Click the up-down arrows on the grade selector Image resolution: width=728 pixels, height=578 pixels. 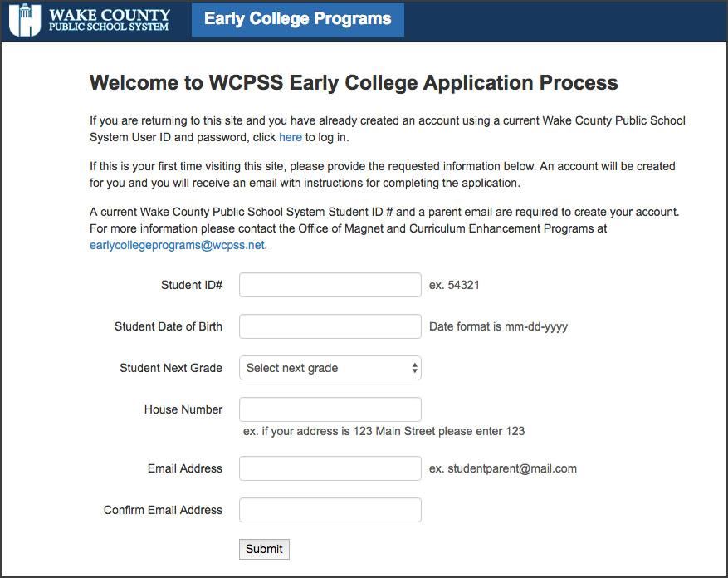pyautogui.click(x=414, y=368)
